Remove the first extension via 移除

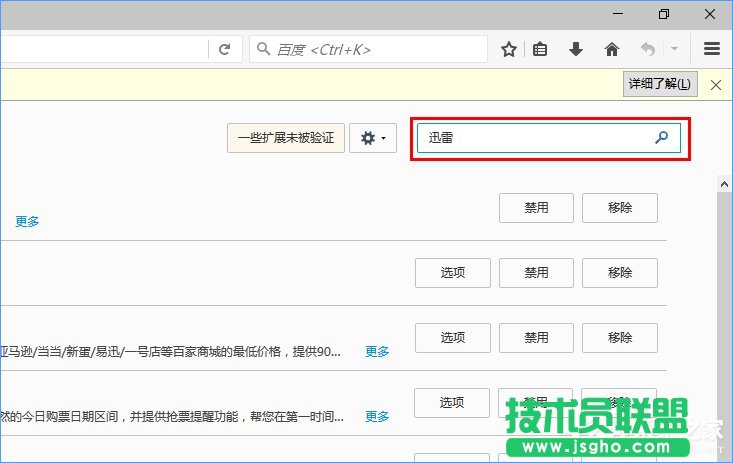(x=620, y=208)
